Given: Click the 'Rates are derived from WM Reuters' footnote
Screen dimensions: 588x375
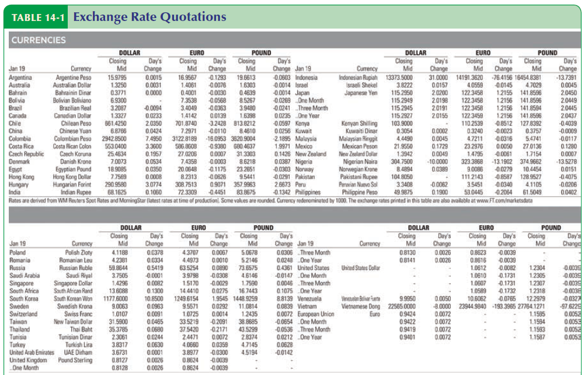Looking at the screenshot, I should 271,201.
